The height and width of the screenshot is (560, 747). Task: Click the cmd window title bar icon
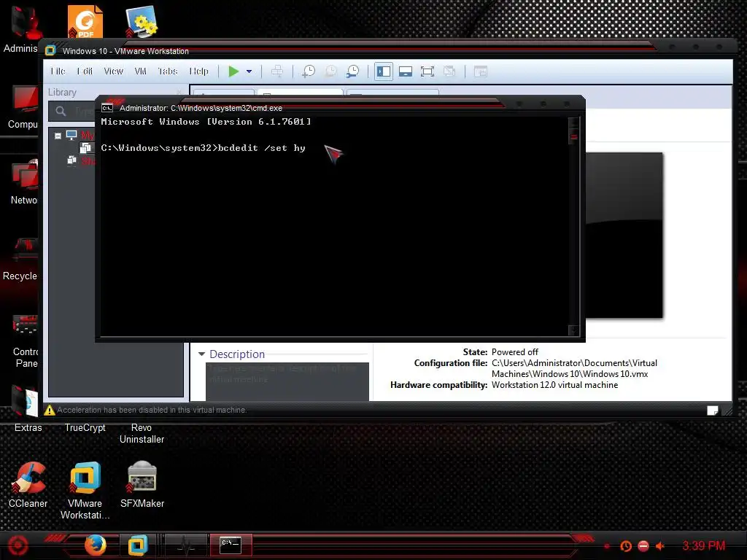click(x=107, y=108)
